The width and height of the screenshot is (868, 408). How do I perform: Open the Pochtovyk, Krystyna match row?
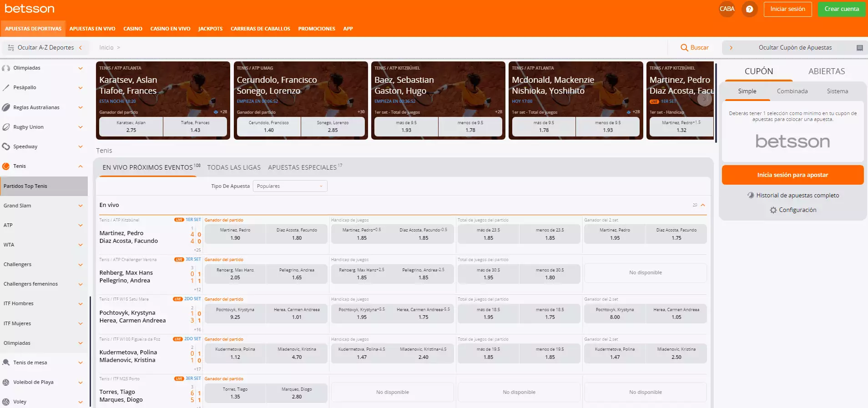(132, 317)
